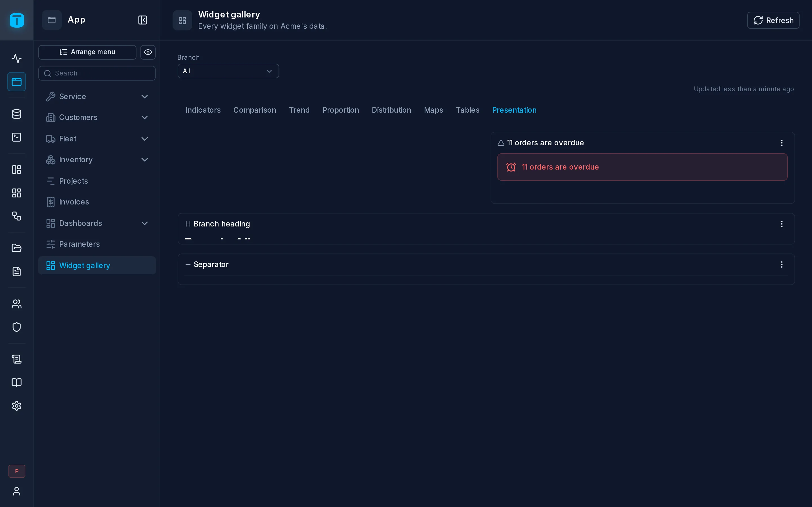Viewport: 812px width, 507px height.
Task: Open the Branch dropdown set to All
Action: click(x=228, y=71)
